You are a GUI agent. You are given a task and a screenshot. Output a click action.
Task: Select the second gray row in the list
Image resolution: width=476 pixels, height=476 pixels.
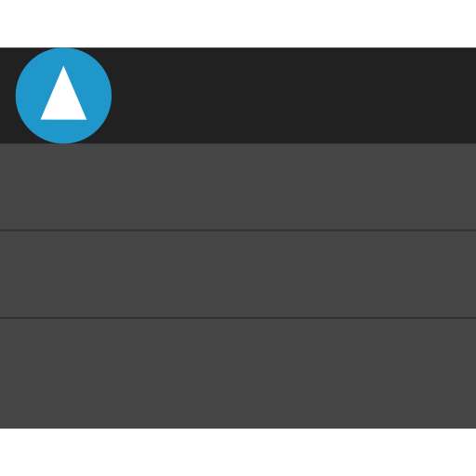[238, 274]
